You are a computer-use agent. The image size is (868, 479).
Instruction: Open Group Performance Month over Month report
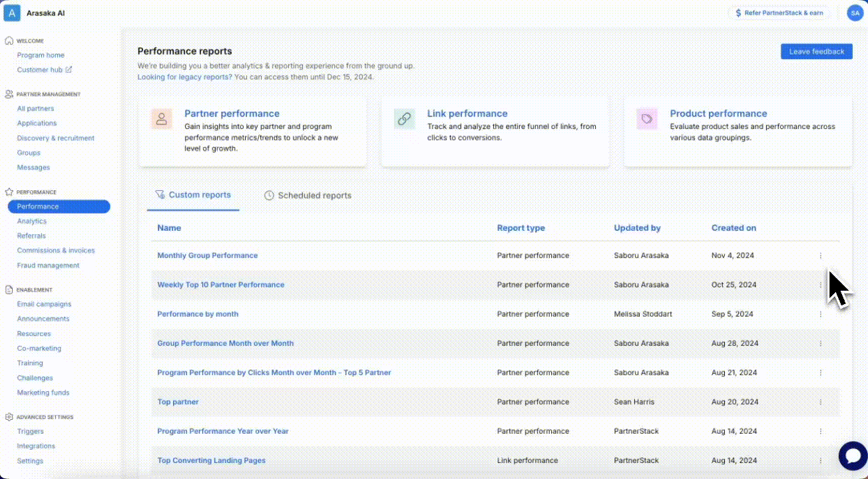225,343
